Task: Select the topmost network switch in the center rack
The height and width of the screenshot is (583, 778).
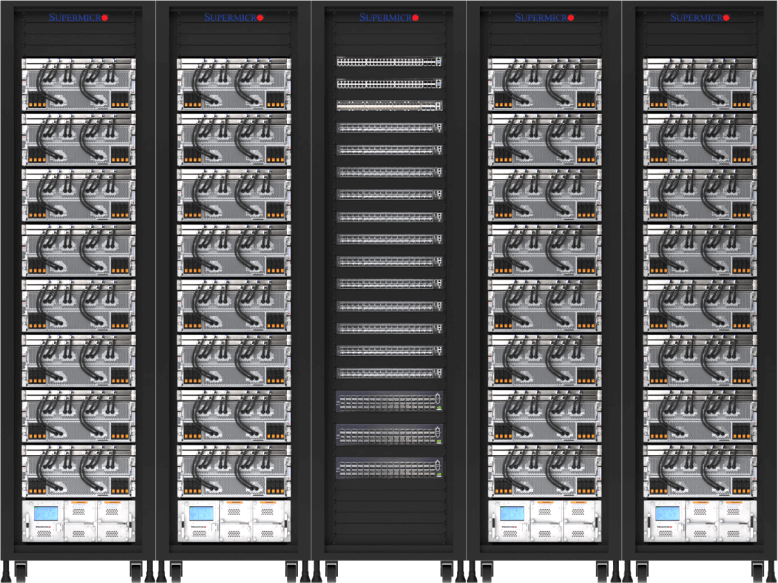Action: click(x=389, y=62)
